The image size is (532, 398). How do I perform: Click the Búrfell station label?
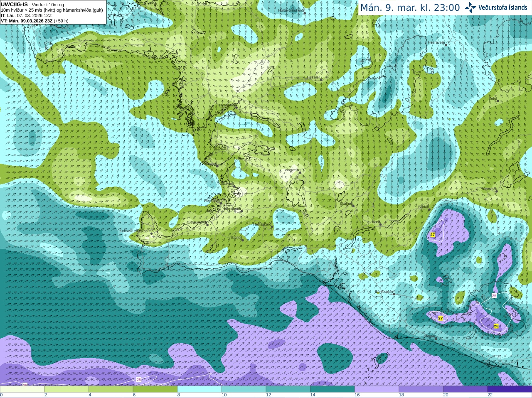coord(424,206)
